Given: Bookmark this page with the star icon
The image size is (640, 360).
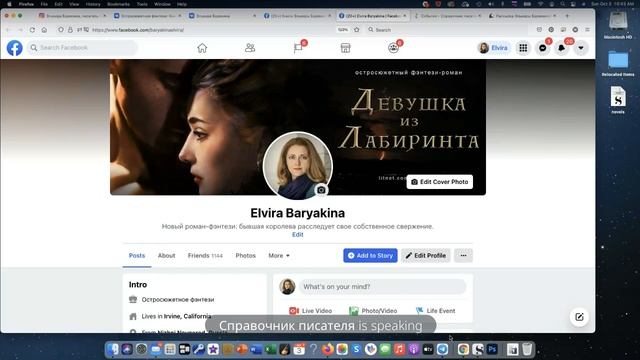Looking at the screenshot, I should [x=356, y=30].
